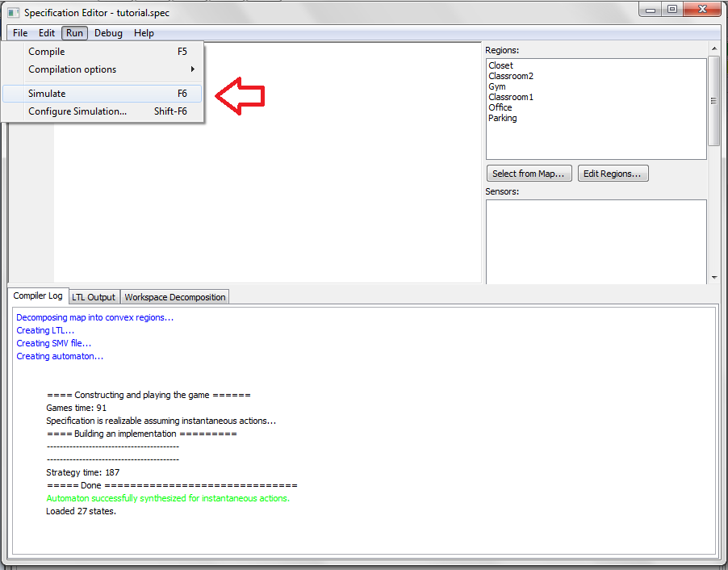Screen dimensions: 728x570
Task: Open the Help menu
Action: tap(144, 33)
